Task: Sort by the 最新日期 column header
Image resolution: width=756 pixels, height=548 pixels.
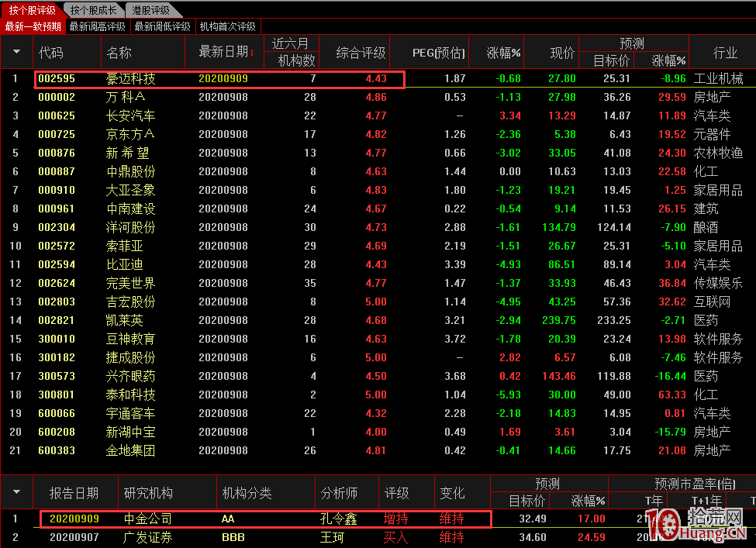Action: (224, 52)
